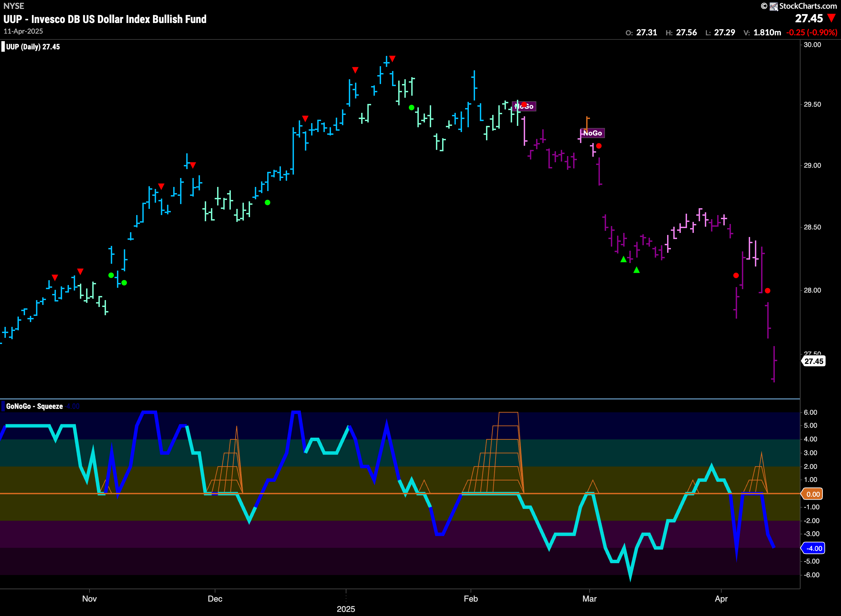Click the lower green triangle in mid-March
This screenshot has height=616, width=841.
tap(636, 270)
